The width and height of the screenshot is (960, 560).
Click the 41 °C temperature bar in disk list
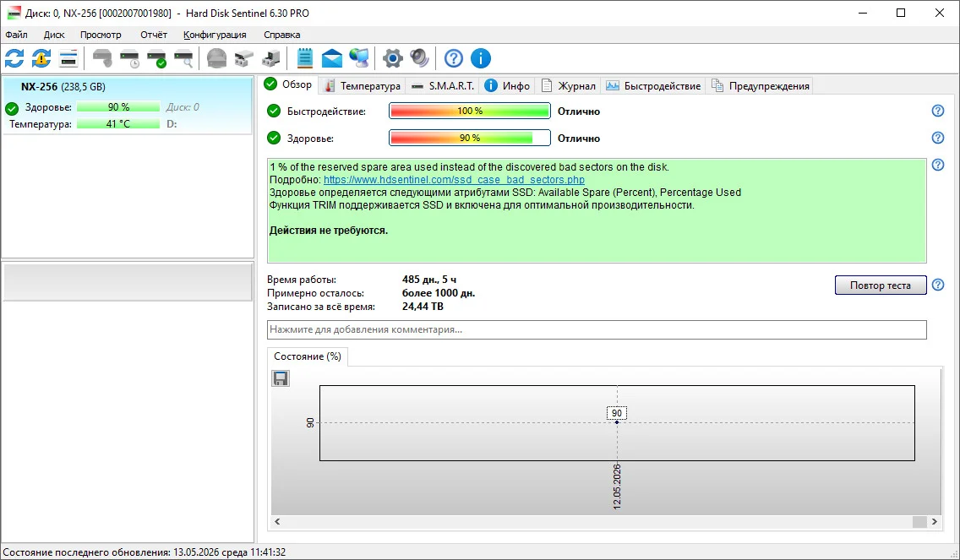point(118,124)
